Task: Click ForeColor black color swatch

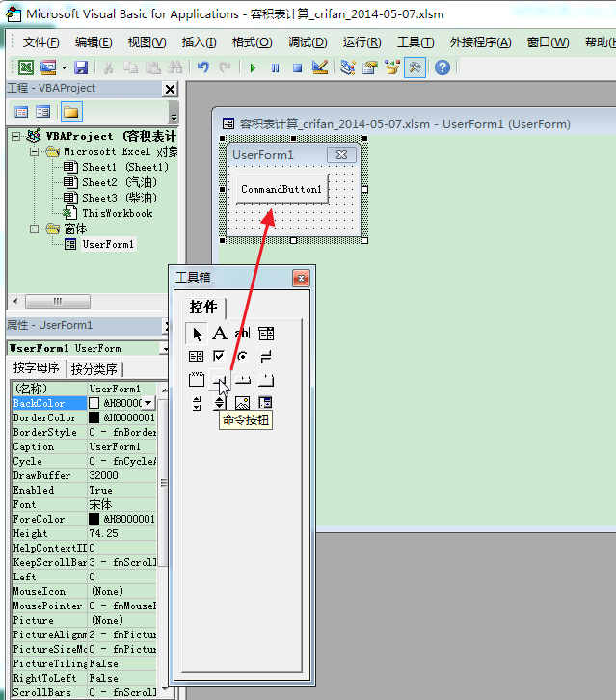Action: (x=94, y=519)
